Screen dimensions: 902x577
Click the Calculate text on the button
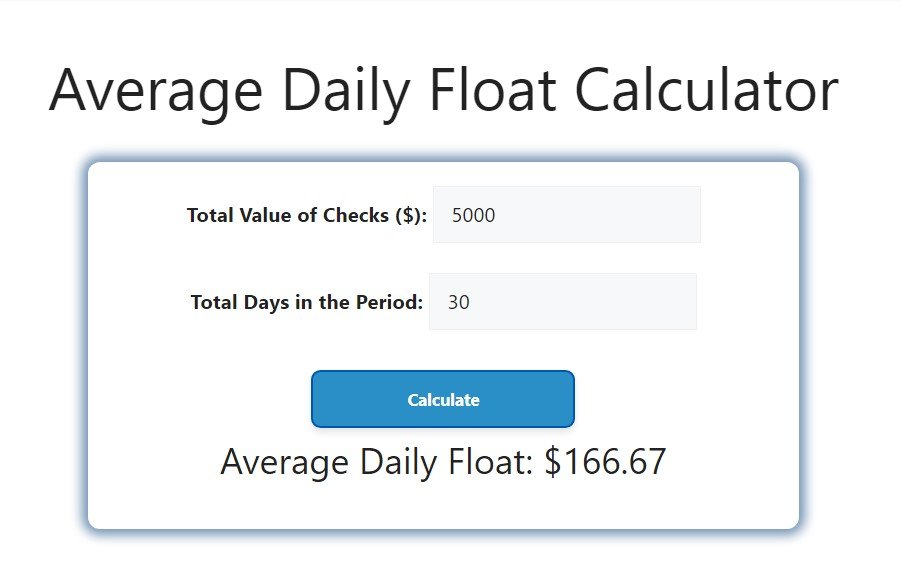tap(442, 398)
